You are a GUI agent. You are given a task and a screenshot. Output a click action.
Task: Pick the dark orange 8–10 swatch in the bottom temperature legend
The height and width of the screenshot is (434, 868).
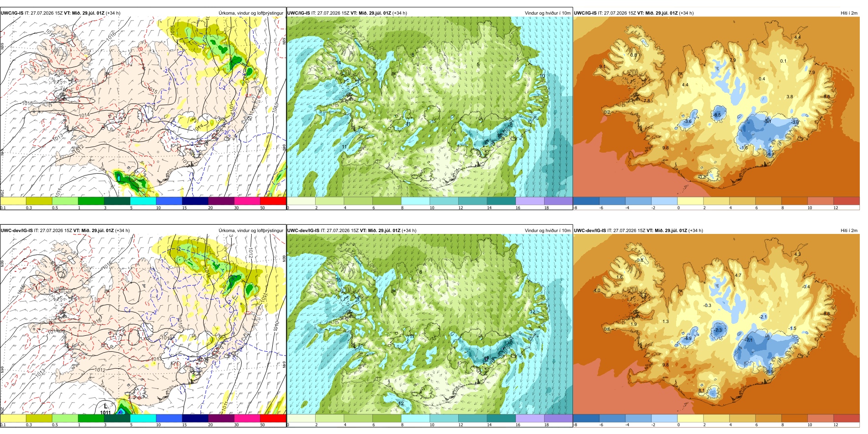pyautogui.click(x=794, y=418)
